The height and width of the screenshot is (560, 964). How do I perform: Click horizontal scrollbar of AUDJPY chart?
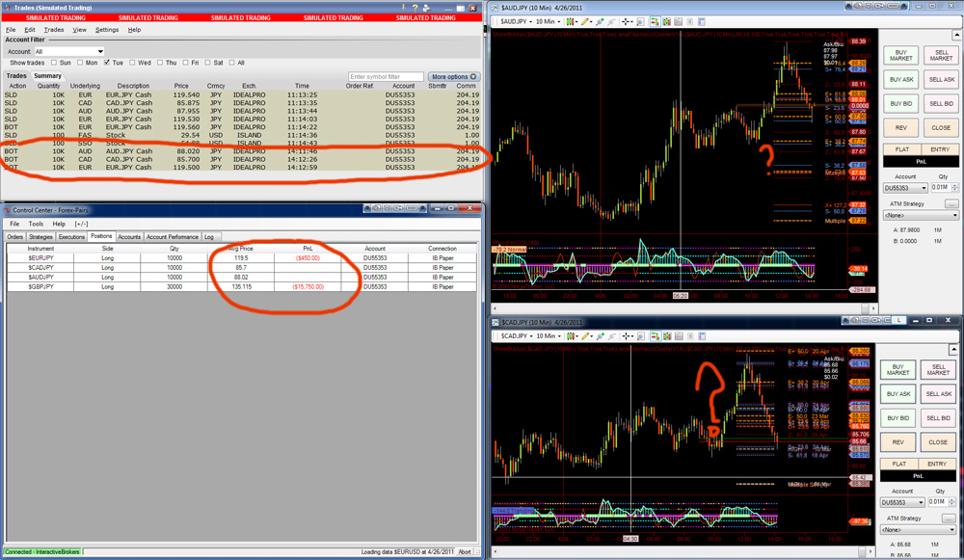tap(684, 308)
